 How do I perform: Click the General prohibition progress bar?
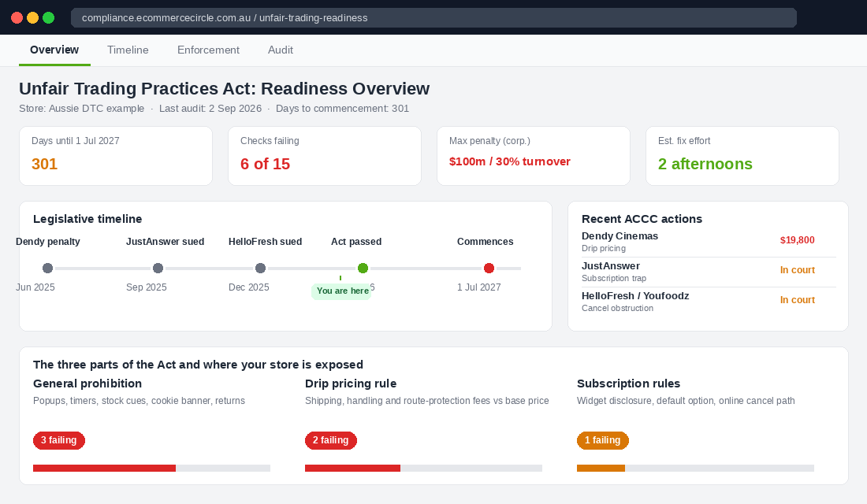coord(151,468)
